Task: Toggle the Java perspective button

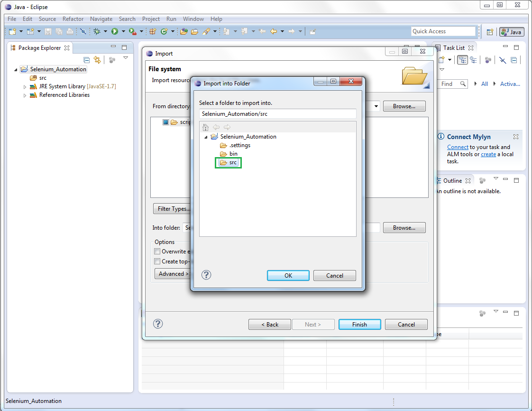Action: pos(512,32)
